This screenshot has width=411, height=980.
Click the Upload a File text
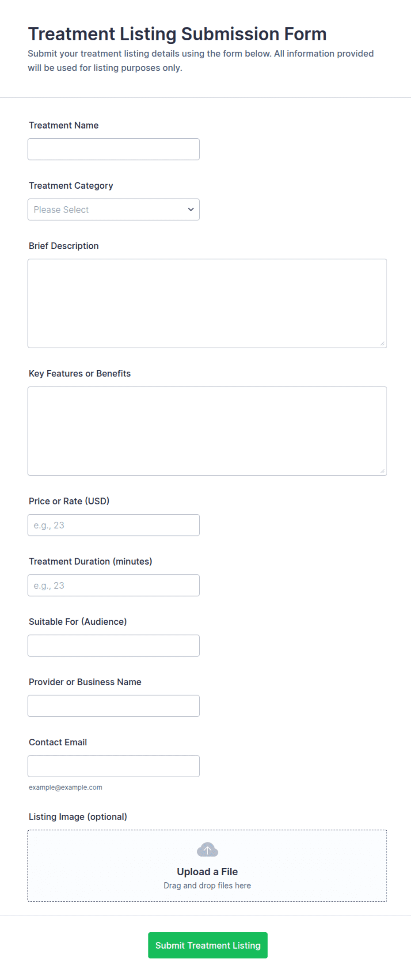point(207,871)
